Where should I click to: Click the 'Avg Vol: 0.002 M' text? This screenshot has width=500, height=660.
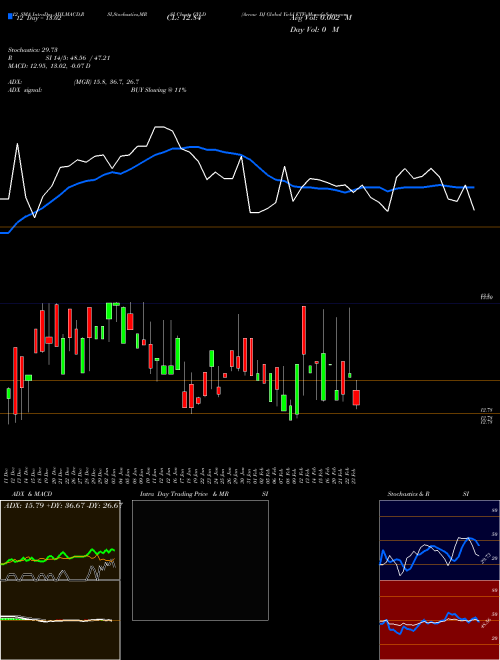[321, 18]
